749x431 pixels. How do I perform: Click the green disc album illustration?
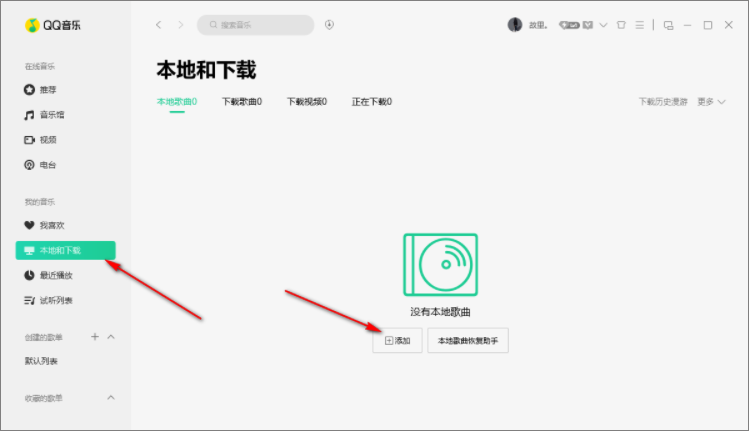440,265
